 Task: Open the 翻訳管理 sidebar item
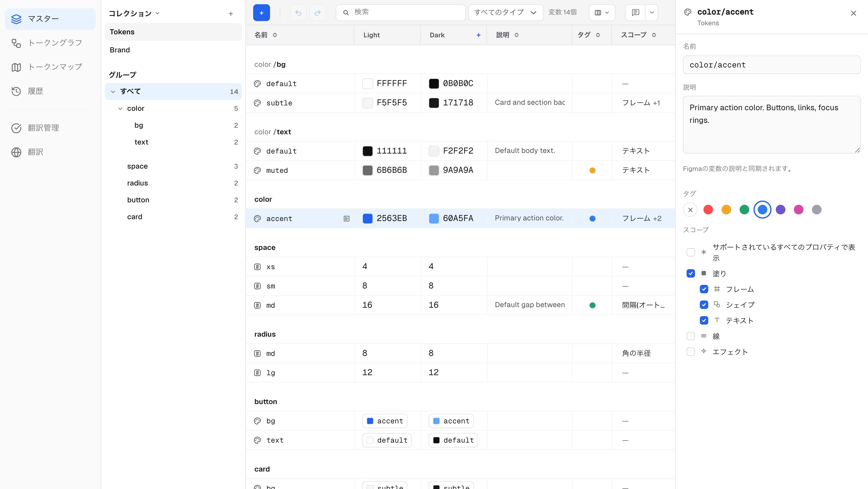(x=50, y=128)
